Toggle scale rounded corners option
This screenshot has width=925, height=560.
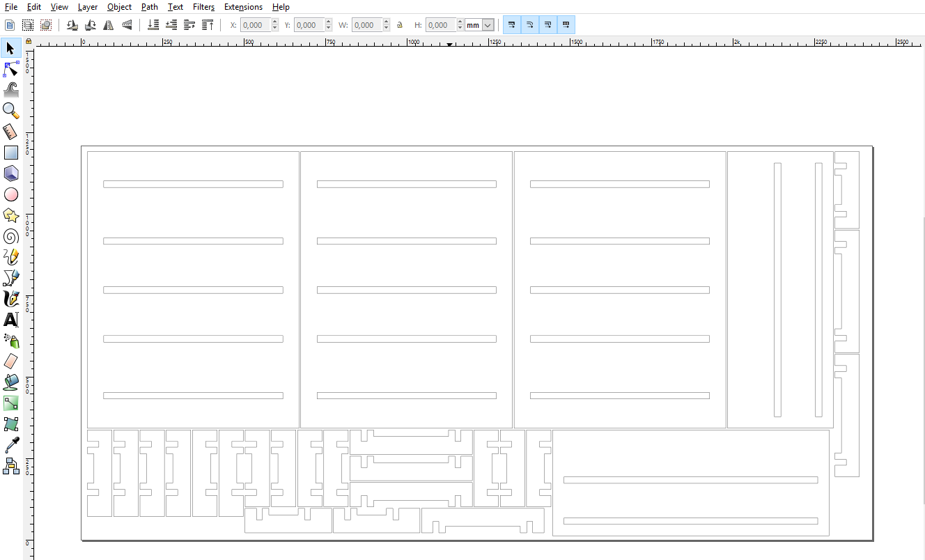coord(530,25)
